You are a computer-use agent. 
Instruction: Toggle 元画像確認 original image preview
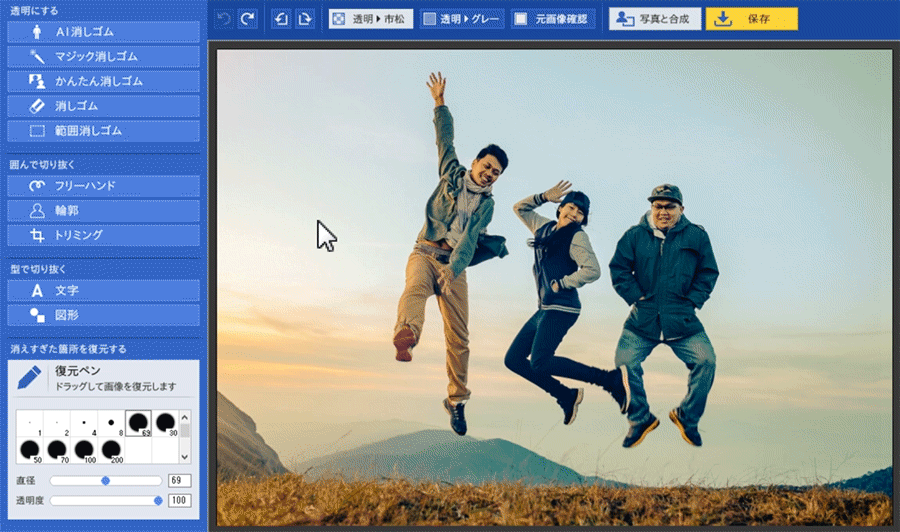click(553, 19)
